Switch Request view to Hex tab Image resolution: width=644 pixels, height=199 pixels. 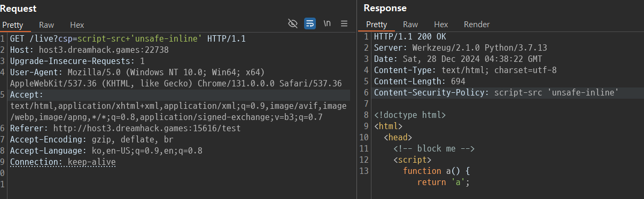pyautogui.click(x=77, y=25)
